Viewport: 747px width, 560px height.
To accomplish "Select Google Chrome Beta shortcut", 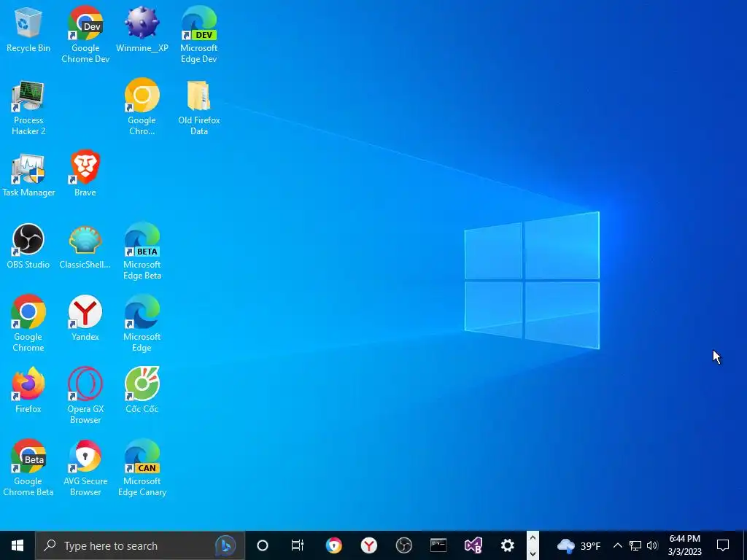I will 28,467.
